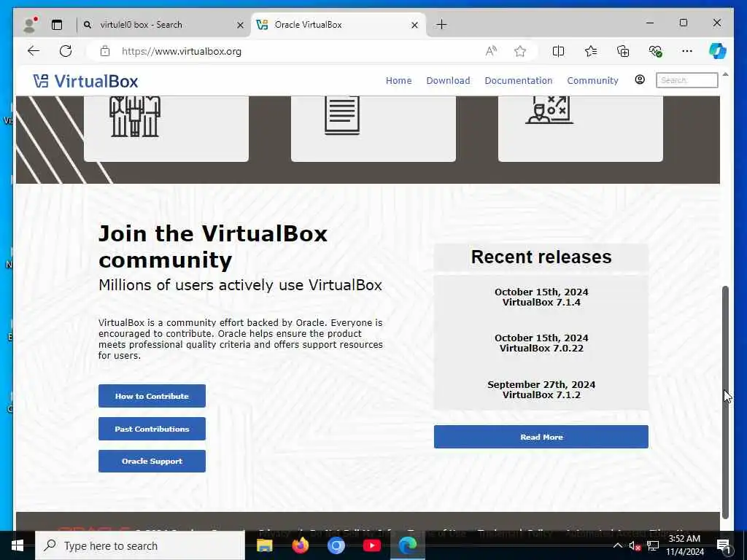Click Read More button

point(541,437)
